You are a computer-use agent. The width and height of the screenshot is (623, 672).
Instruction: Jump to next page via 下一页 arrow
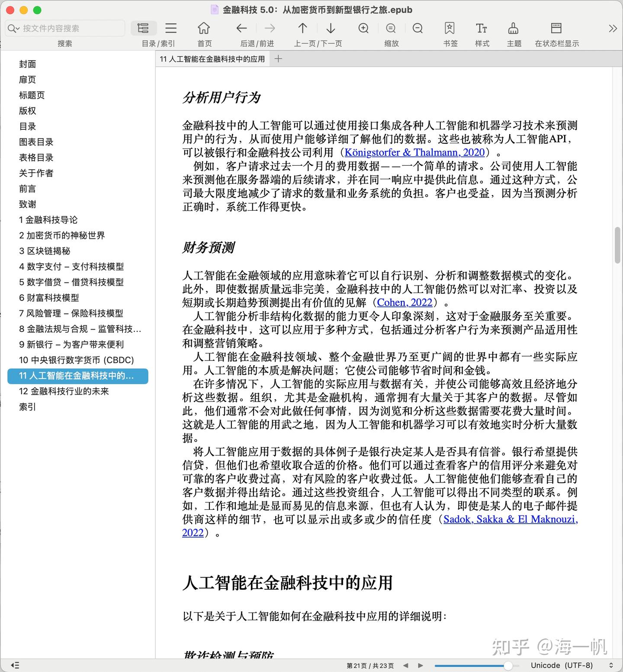pos(330,28)
